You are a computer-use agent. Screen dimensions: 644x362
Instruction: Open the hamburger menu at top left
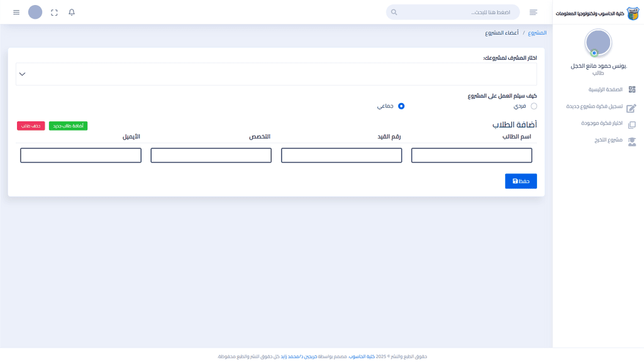pyautogui.click(x=16, y=13)
